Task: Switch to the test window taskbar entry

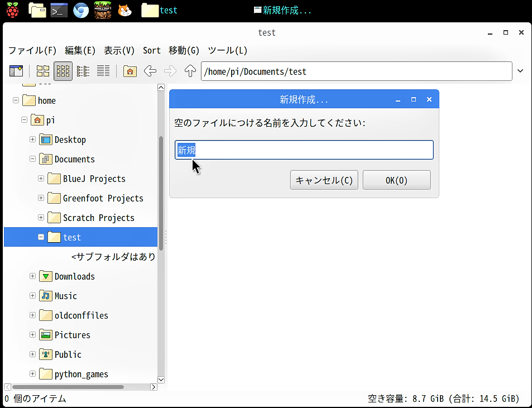Action: pos(160,10)
